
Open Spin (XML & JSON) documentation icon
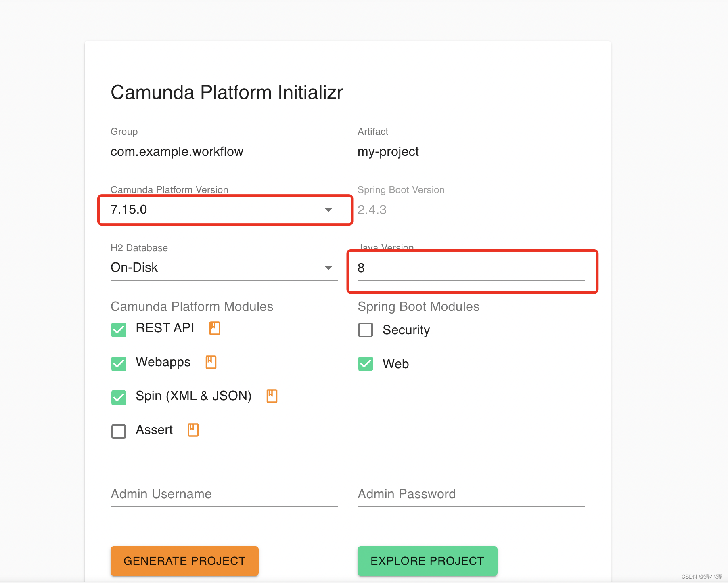coord(272,396)
